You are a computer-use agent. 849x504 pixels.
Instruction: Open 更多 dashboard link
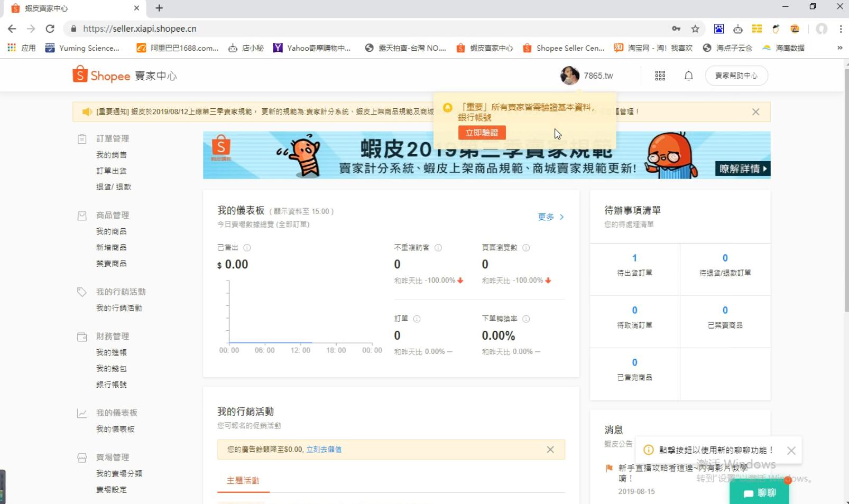point(551,217)
